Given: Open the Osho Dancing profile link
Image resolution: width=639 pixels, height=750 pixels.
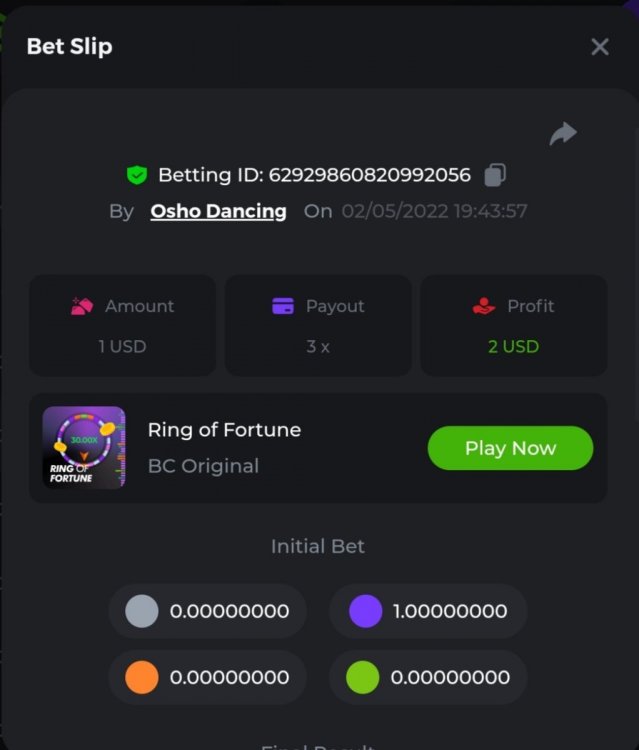Looking at the screenshot, I should 218,211.
